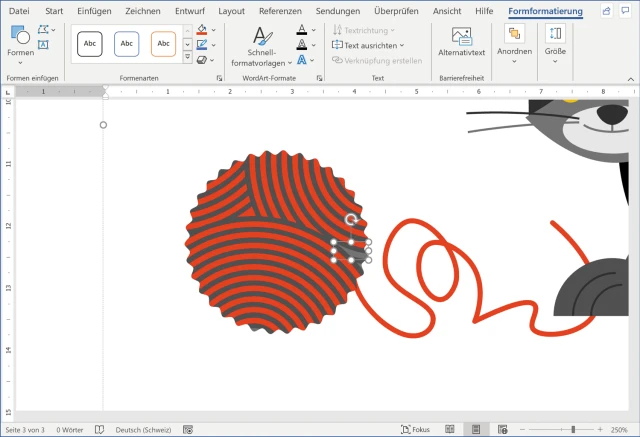
Task: Click the Deutsch (Schweiz) language button
Action: pyautogui.click(x=142, y=429)
